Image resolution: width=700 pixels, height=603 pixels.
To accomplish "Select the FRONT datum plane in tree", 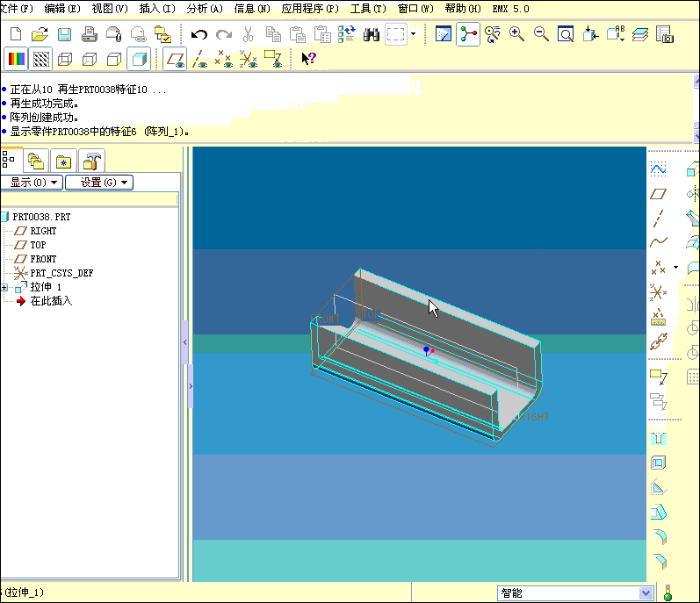I will (43, 259).
